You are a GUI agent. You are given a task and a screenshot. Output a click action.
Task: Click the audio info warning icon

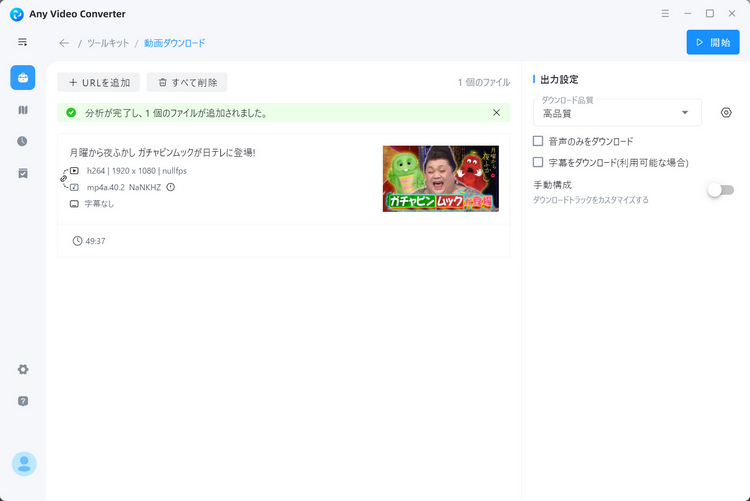[x=171, y=187]
